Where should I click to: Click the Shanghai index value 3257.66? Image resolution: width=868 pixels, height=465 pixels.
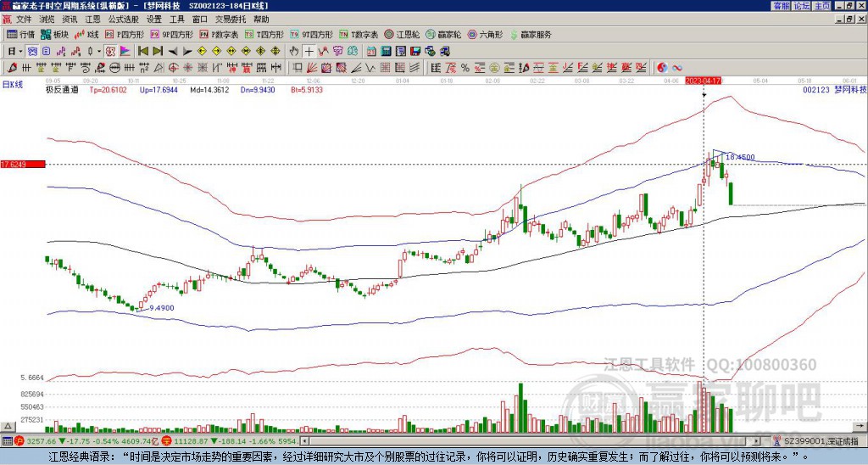[41, 441]
